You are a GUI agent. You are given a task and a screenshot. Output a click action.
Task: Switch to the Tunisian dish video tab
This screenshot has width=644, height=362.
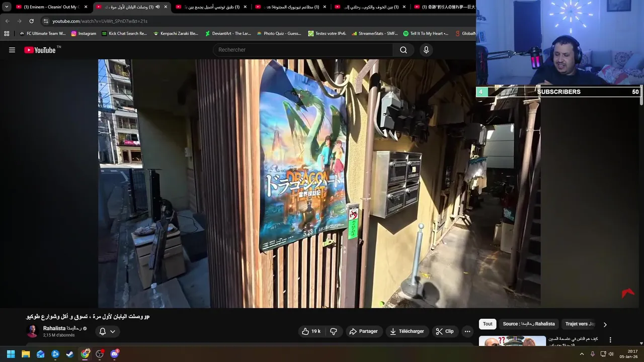point(211,7)
